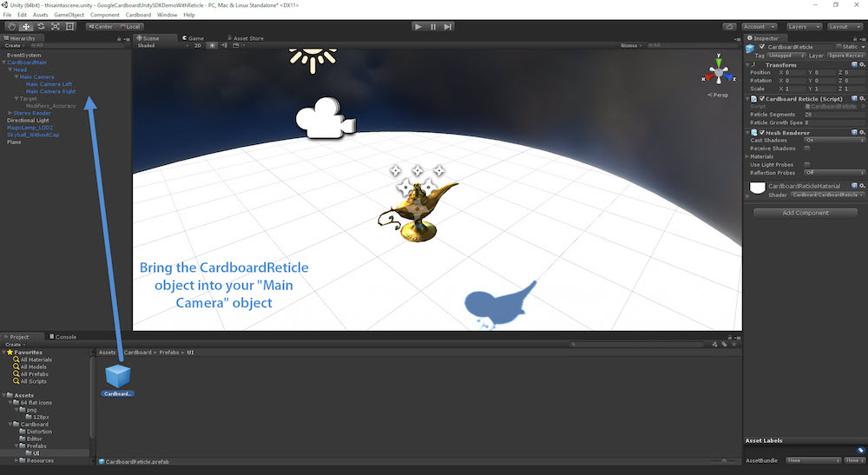Select the CardboardReticle prefab thumbnail
The width and height of the screenshot is (868, 475).
click(x=118, y=376)
